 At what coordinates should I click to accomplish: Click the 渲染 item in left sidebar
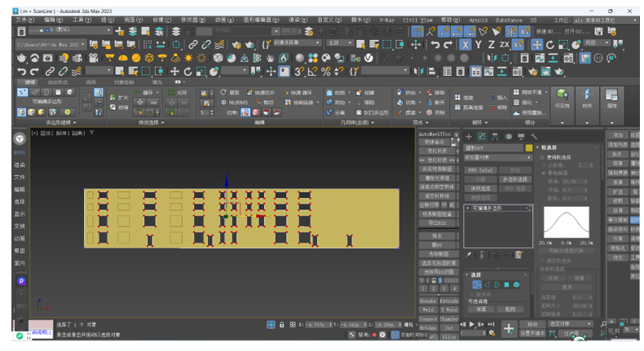pyautogui.click(x=20, y=165)
